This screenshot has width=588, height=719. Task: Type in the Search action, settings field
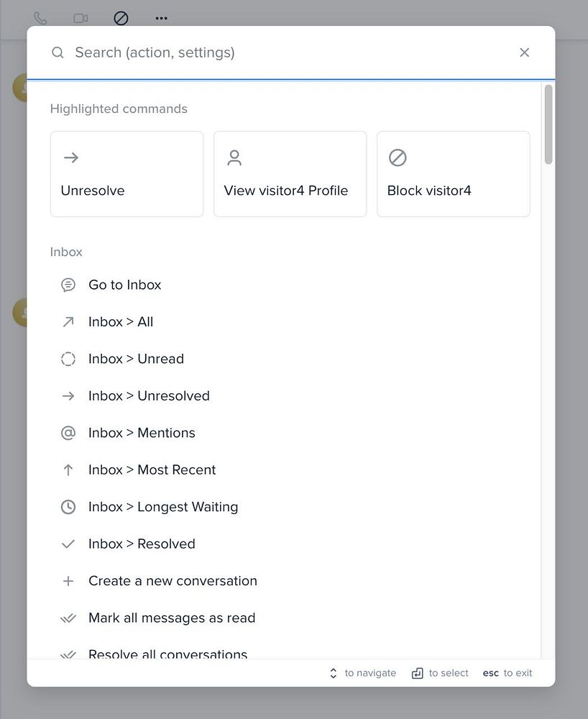coord(288,52)
